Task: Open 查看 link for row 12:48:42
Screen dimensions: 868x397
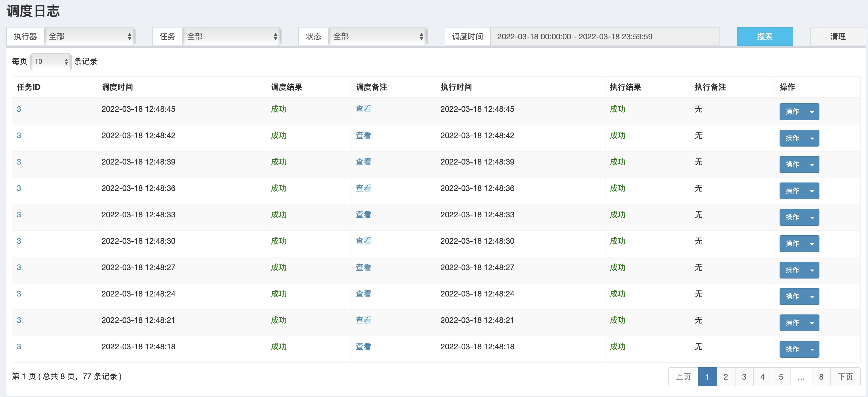Action: (363, 136)
